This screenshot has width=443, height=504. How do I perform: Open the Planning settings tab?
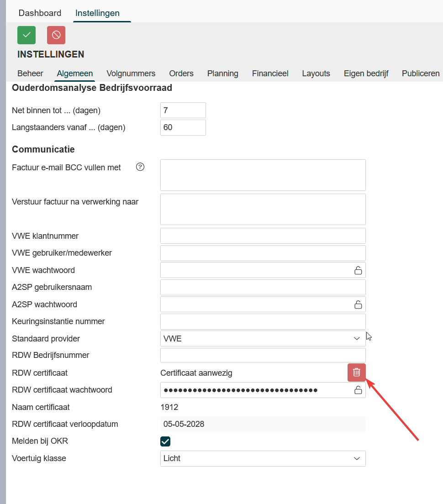[222, 73]
